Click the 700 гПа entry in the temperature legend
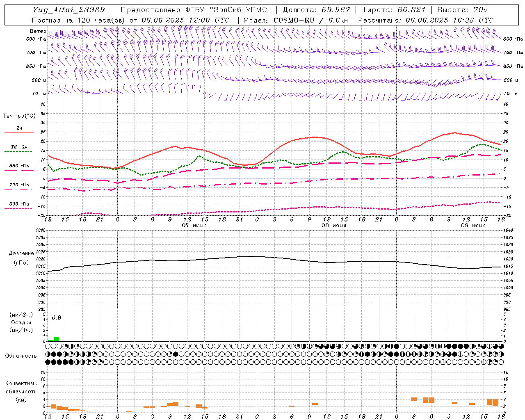The image size is (525, 420). (19, 185)
